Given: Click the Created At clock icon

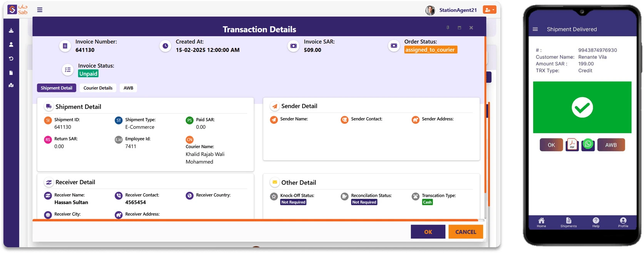Looking at the screenshot, I should 165,46.
